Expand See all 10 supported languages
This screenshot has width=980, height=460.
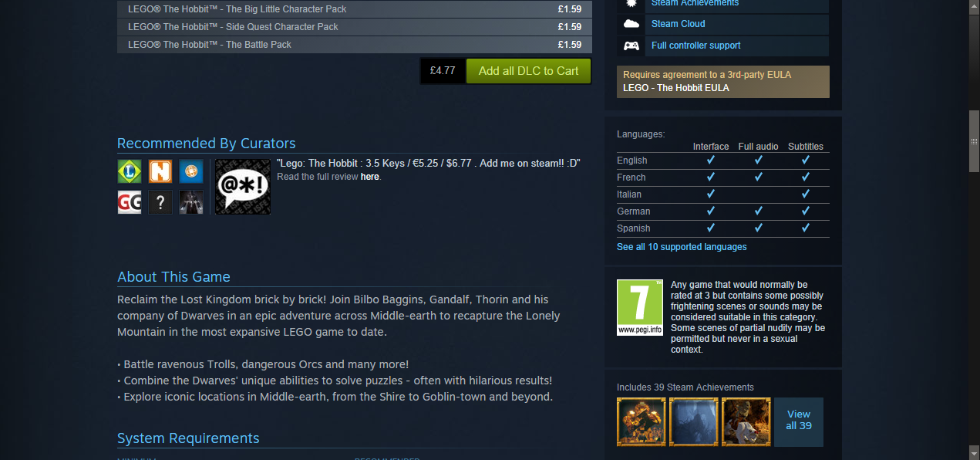point(682,247)
